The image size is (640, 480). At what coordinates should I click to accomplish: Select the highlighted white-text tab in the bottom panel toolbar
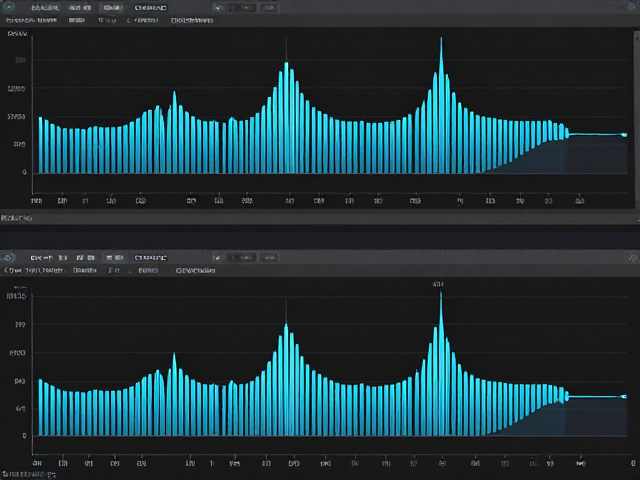coord(151,258)
